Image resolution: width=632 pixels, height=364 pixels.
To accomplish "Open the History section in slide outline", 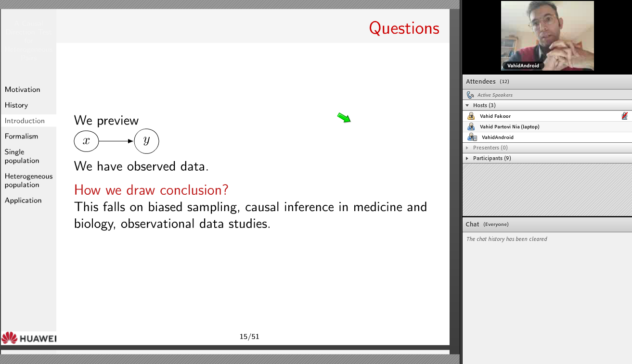I will pos(16,105).
